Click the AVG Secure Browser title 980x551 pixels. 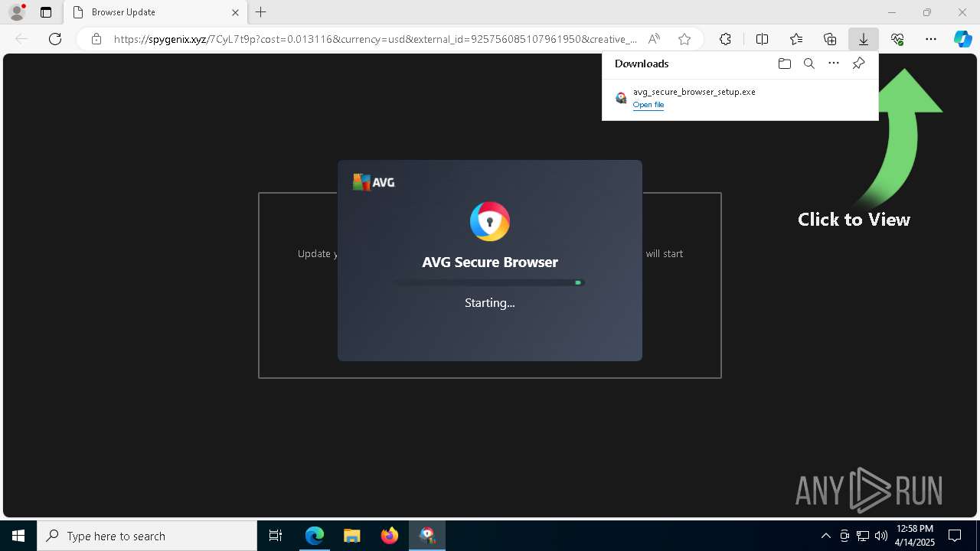point(490,262)
